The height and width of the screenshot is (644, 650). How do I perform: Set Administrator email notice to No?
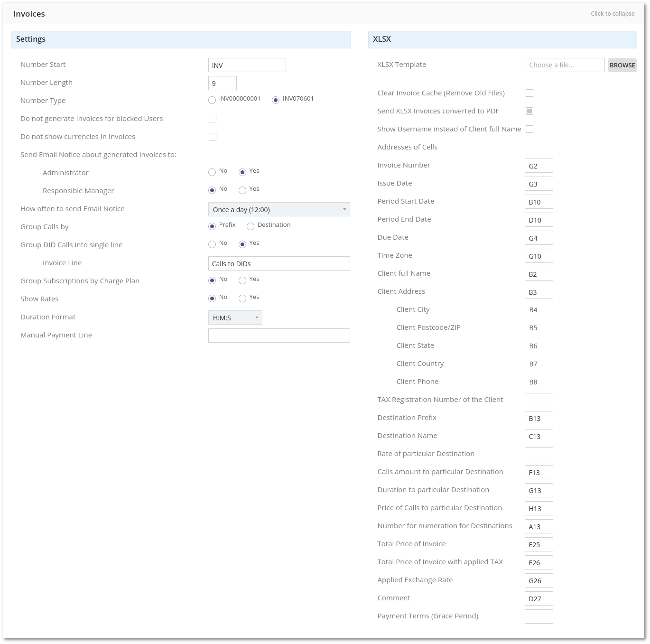click(x=212, y=172)
